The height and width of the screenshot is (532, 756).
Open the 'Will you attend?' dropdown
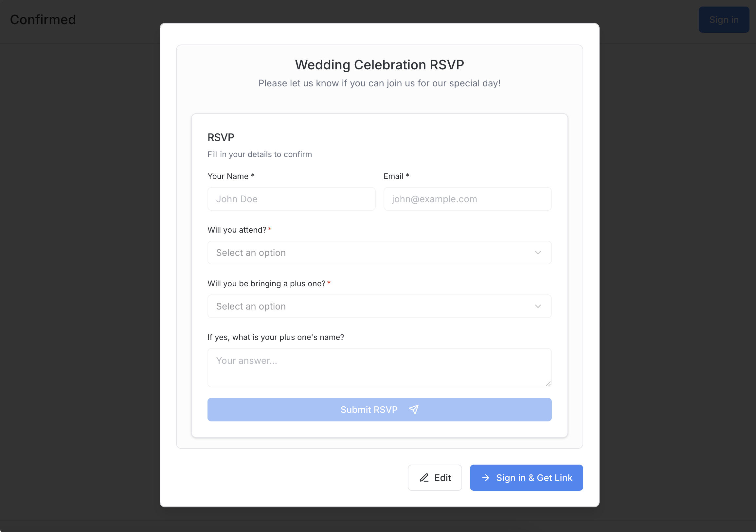(x=379, y=253)
